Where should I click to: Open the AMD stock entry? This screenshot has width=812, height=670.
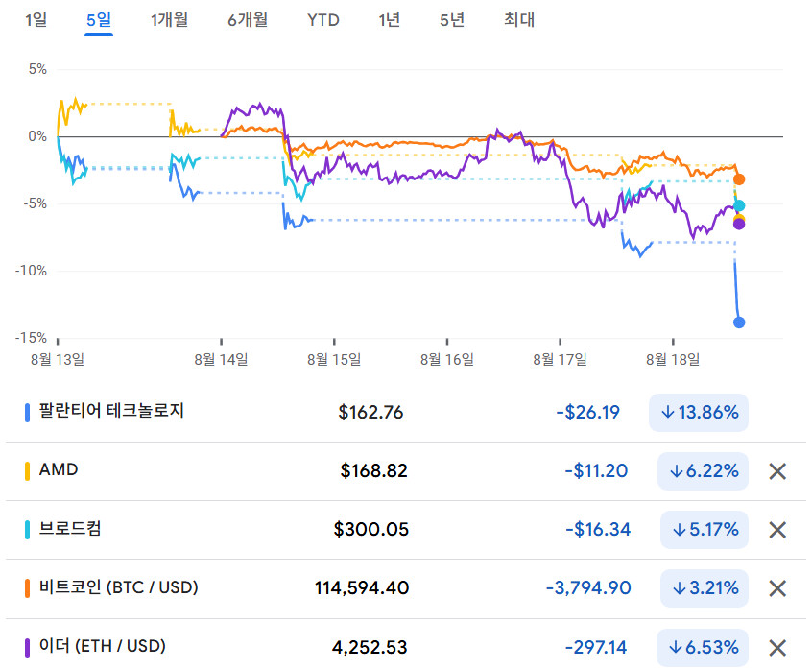[x=59, y=470]
